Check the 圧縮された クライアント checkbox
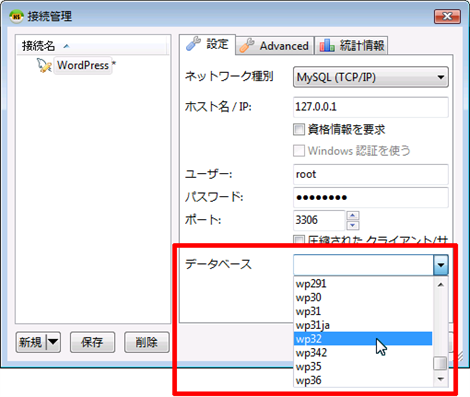The image size is (470, 397). (299, 239)
